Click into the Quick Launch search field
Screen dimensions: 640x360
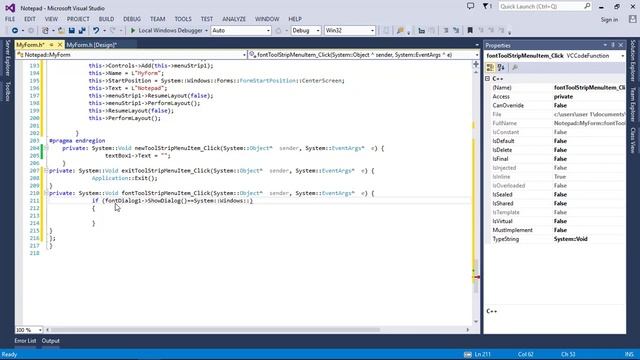pyautogui.click(x=541, y=7)
